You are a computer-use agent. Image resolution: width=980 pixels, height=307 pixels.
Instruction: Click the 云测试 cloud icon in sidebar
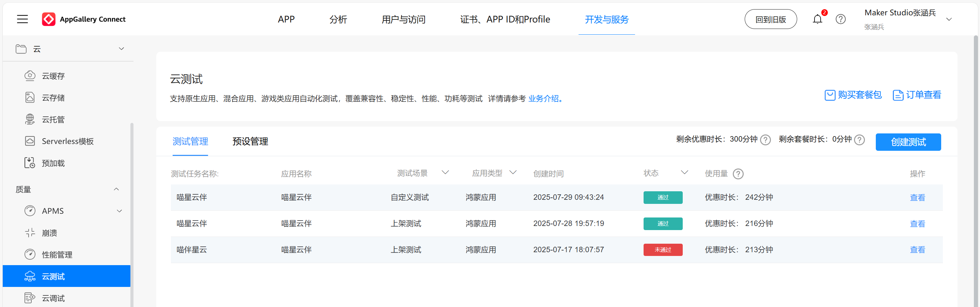[x=30, y=276]
